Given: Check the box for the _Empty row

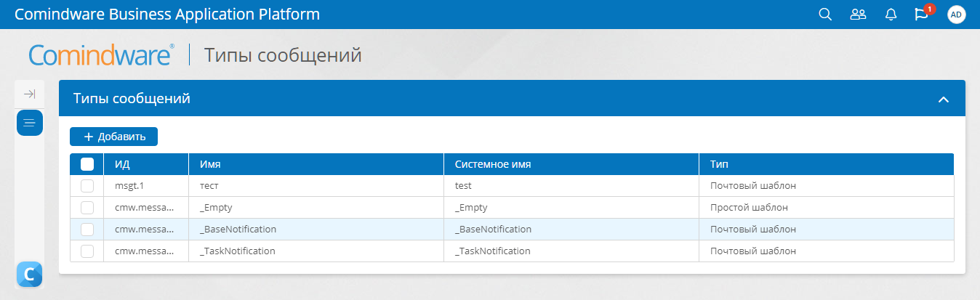Looking at the screenshot, I should [87, 208].
